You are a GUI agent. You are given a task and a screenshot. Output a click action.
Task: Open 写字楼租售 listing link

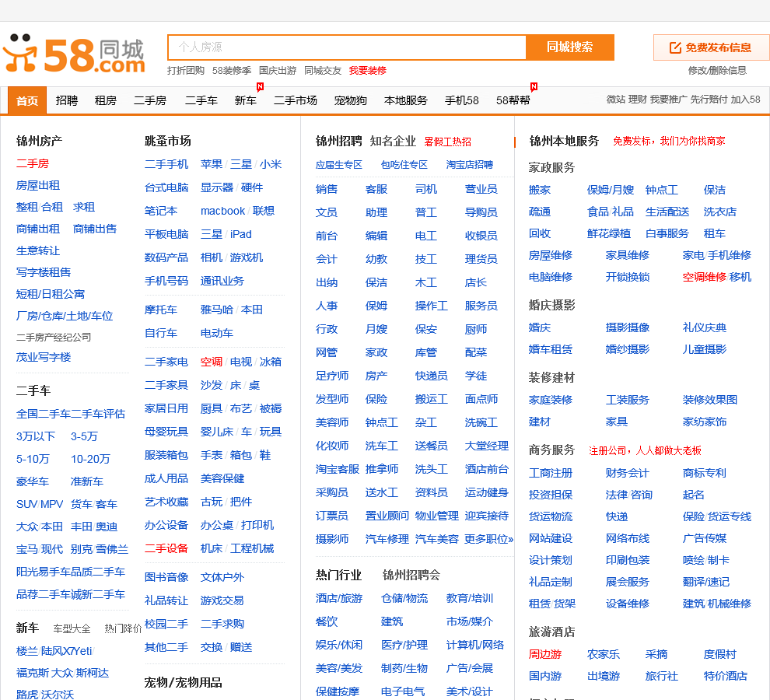[44, 273]
